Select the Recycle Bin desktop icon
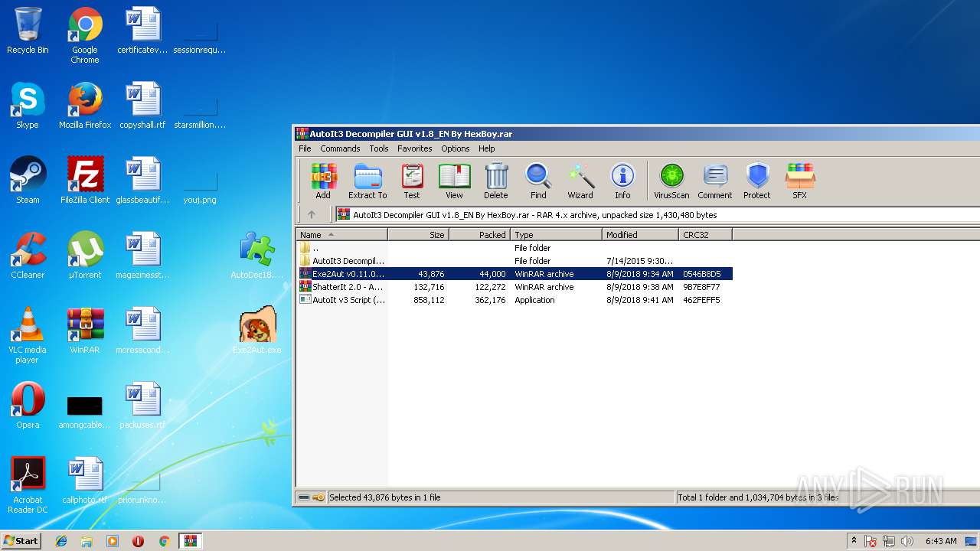The height and width of the screenshot is (551, 980). coord(28,31)
